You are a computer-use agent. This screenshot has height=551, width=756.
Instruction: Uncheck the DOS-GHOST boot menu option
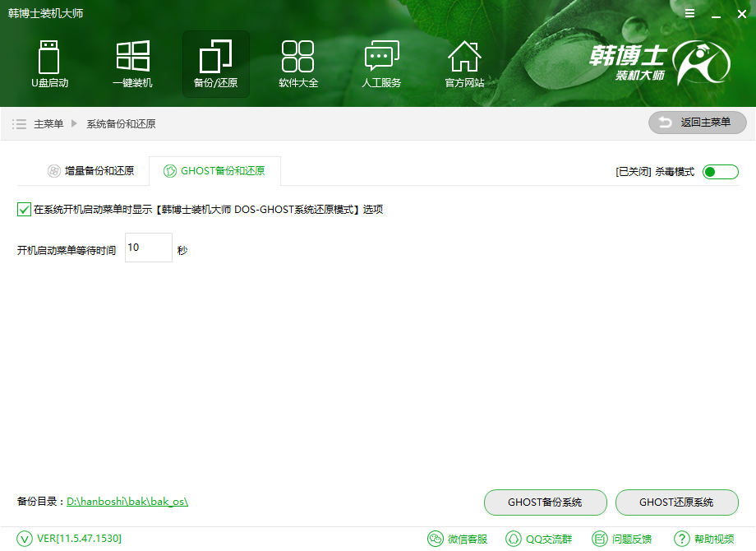pyautogui.click(x=24, y=209)
